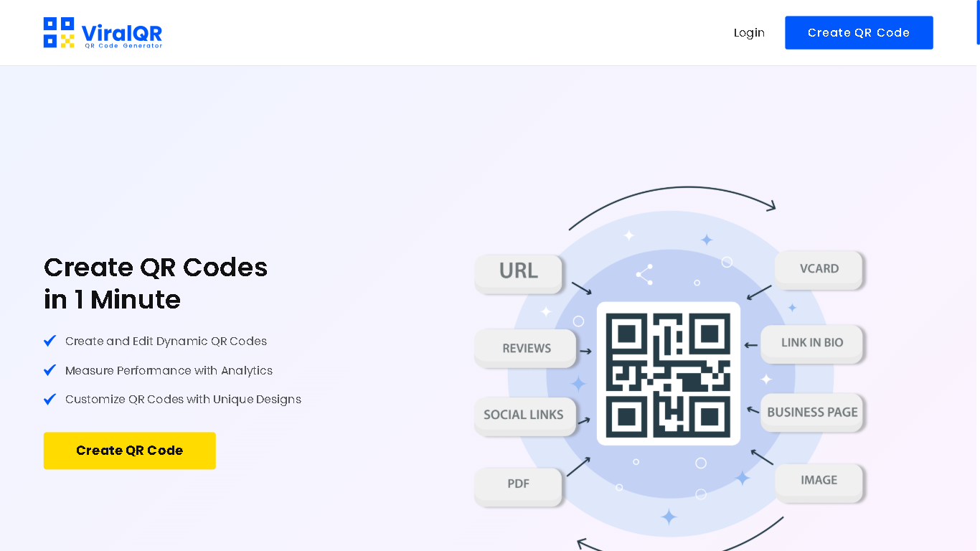Viewport: 980px width, 551px height.
Task: Click checkmark beside Measure Performance
Action: pos(50,370)
